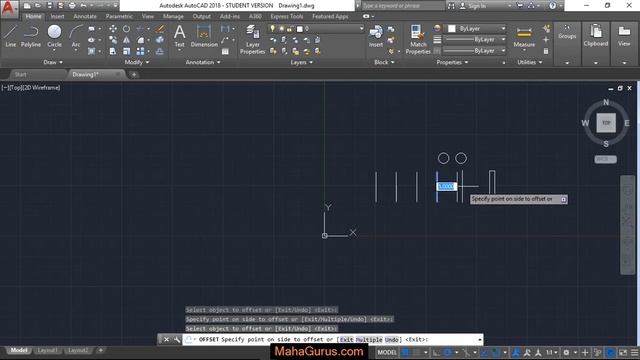This screenshot has width=640, height=360.
Task: Click Match Properties icon
Action: pos(418,39)
